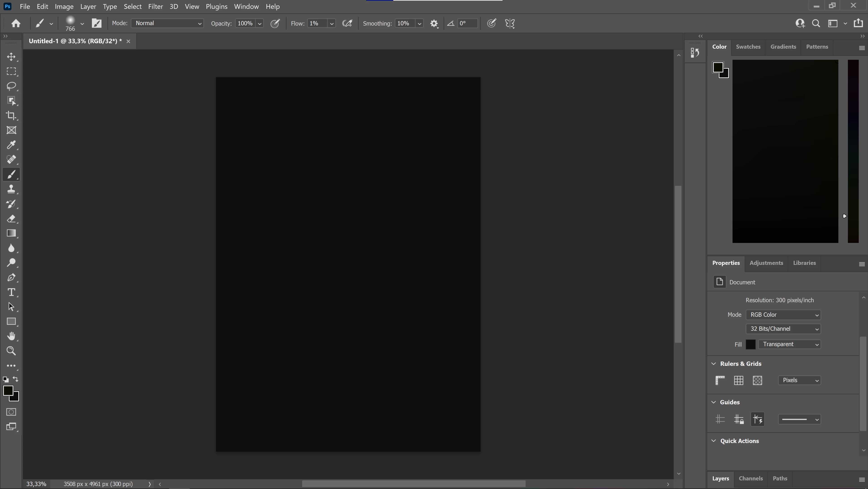This screenshot has width=868, height=489.
Task: Switch foreground and background colors
Action: point(16,379)
